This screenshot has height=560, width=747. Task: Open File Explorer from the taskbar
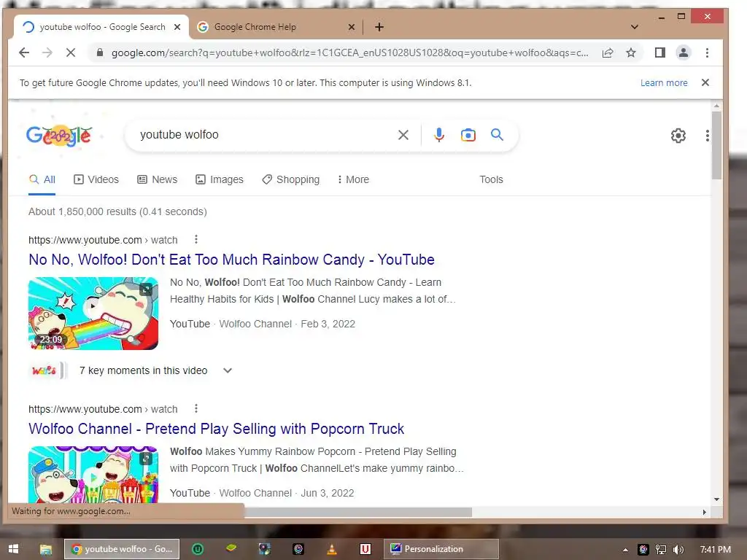coord(46,550)
